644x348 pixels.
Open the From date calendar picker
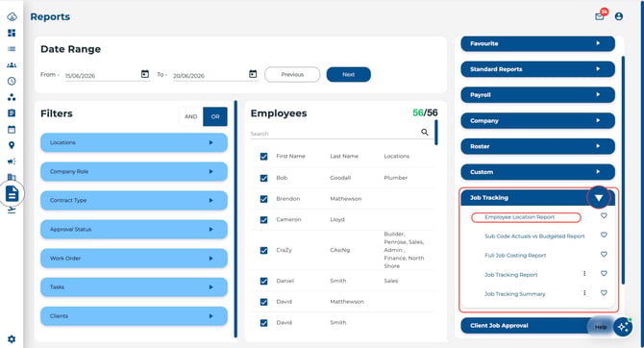click(x=145, y=74)
